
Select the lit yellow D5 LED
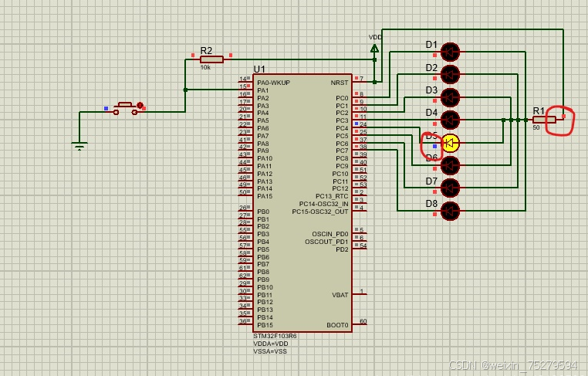pos(451,143)
